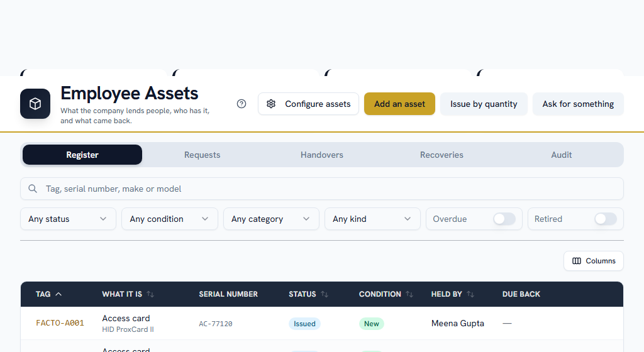The width and height of the screenshot is (644, 352).
Task: Expand the Any kind dropdown
Action: (372, 219)
